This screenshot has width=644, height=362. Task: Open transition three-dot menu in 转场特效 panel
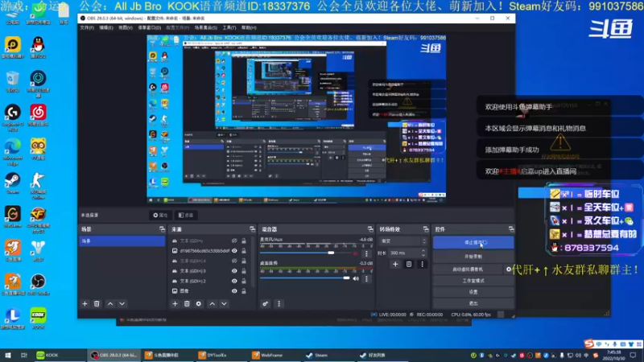pyautogui.click(x=422, y=265)
